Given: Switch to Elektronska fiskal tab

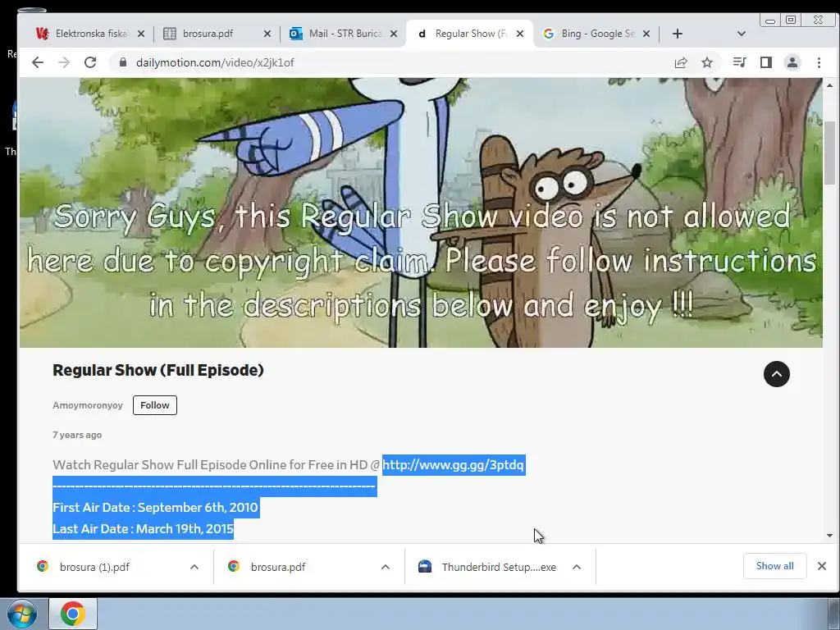Looking at the screenshot, I should (90, 34).
